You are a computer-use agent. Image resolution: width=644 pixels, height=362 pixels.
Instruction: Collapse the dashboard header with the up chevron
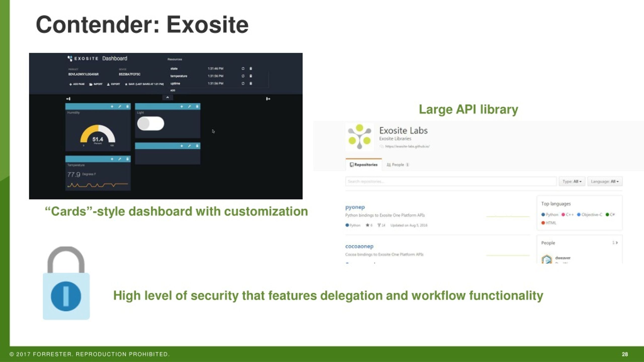(168, 98)
